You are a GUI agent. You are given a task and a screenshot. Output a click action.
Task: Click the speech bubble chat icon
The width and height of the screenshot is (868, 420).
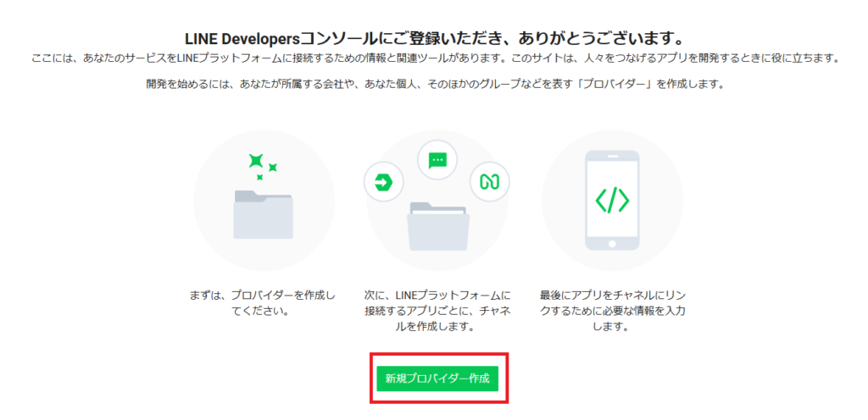[438, 160]
